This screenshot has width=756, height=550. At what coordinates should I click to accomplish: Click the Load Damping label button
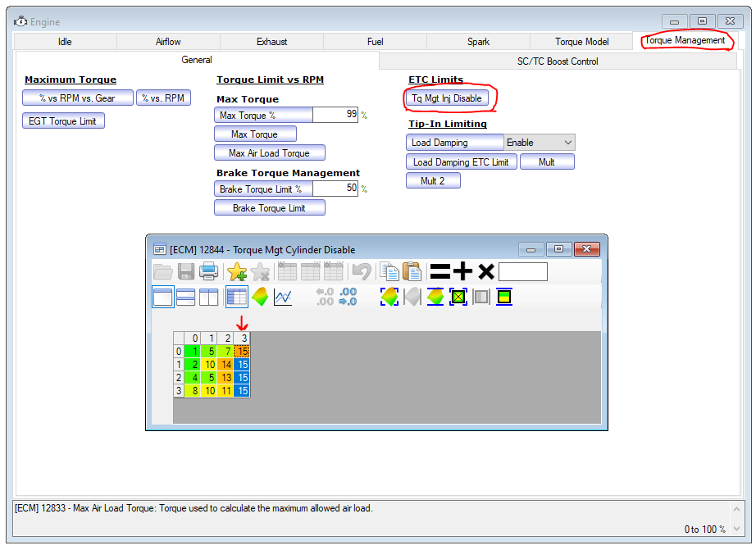(454, 143)
